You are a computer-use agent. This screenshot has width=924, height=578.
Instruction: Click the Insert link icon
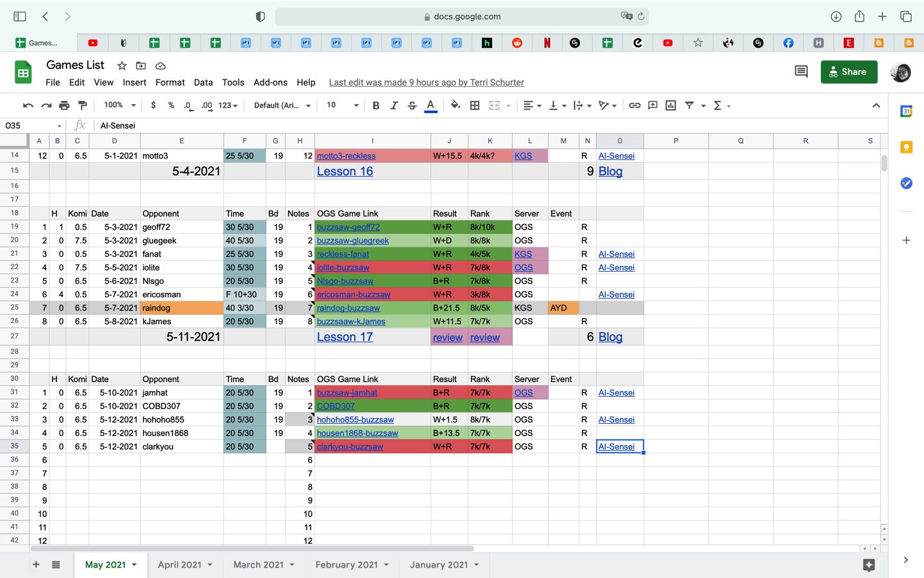click(x=635, y=105)
